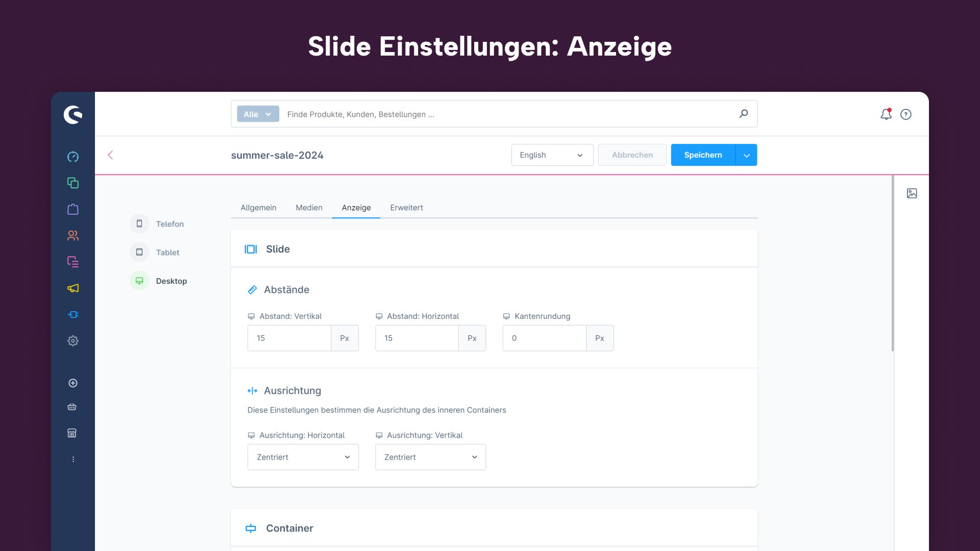
Task: Open the Ausrichtung Horizontal dropdown
Action: coord(303,457)
